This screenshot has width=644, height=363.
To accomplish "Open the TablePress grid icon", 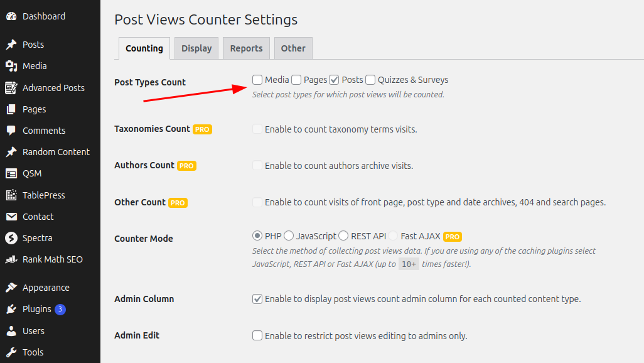I will (11, 195).
